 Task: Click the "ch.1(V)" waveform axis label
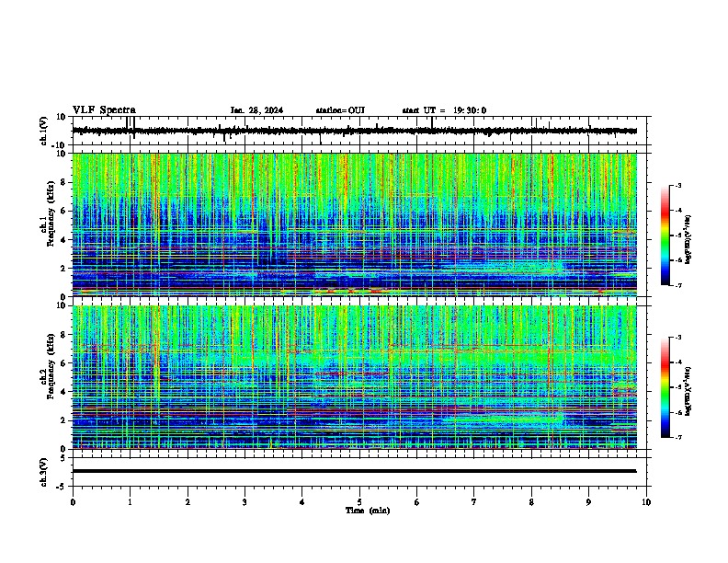(x=44, y=131)
